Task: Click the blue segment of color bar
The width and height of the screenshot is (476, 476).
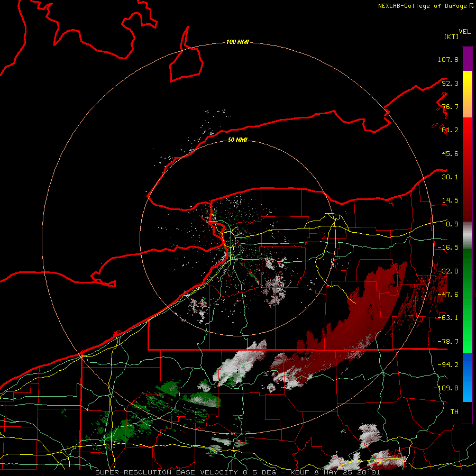Action: click(x=467, y=377)
